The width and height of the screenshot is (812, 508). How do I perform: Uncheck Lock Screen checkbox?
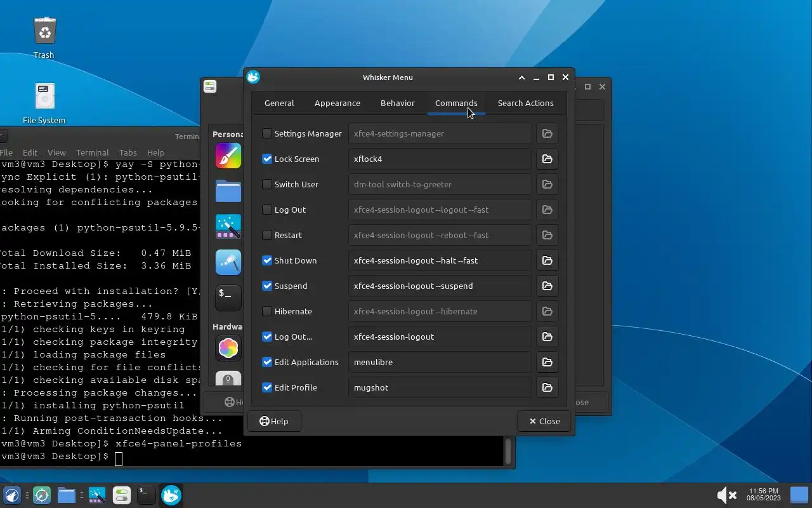point(267,159)
